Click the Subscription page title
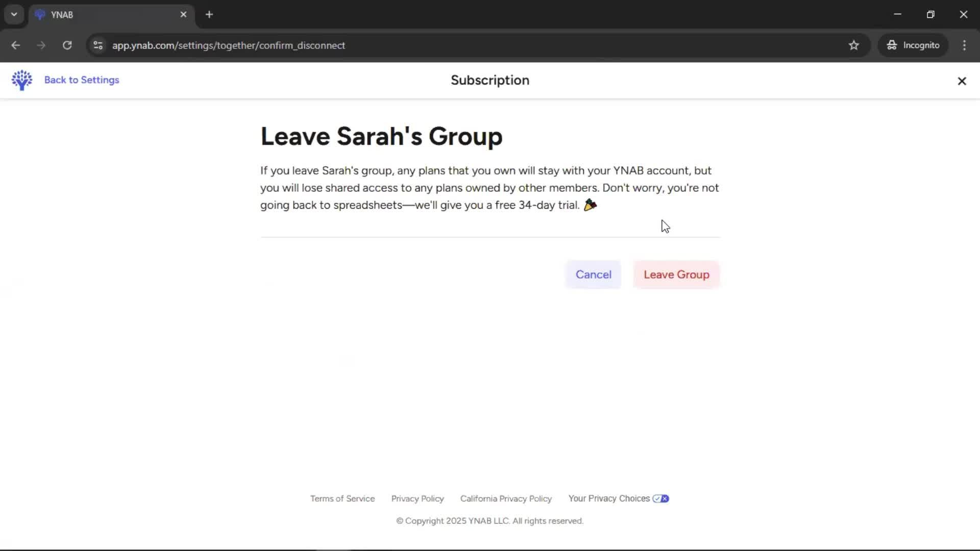The width and height of the screenshot is (980, 551). click(490, 80)
